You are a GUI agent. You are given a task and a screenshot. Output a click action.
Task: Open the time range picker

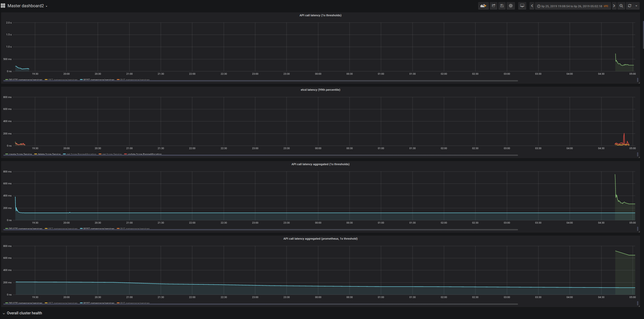point(573,6)
